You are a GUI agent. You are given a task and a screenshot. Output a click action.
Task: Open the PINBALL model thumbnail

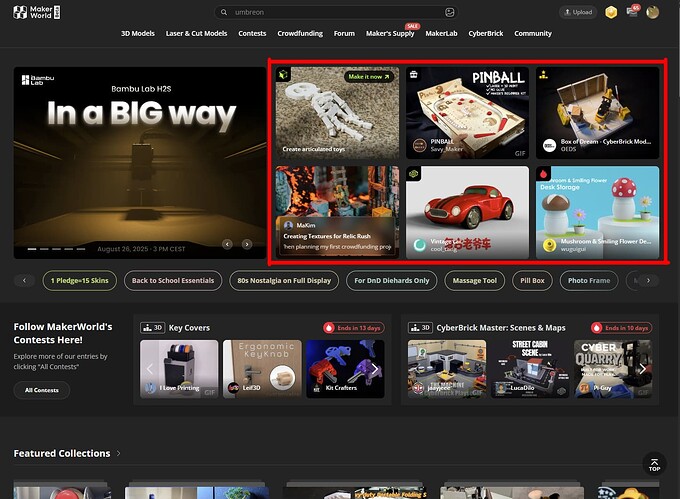pos(467,113)
